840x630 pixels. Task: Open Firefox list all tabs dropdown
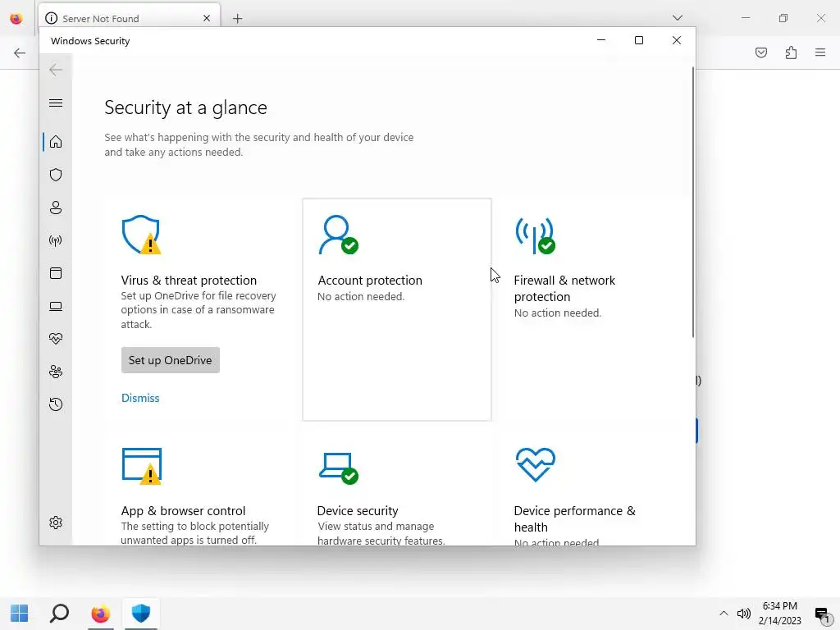[x=678, y=18]
